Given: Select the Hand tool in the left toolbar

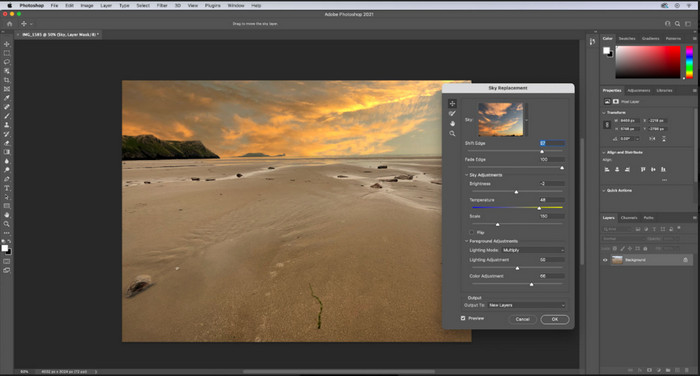Looking at the screenshot, I should 7,215.
